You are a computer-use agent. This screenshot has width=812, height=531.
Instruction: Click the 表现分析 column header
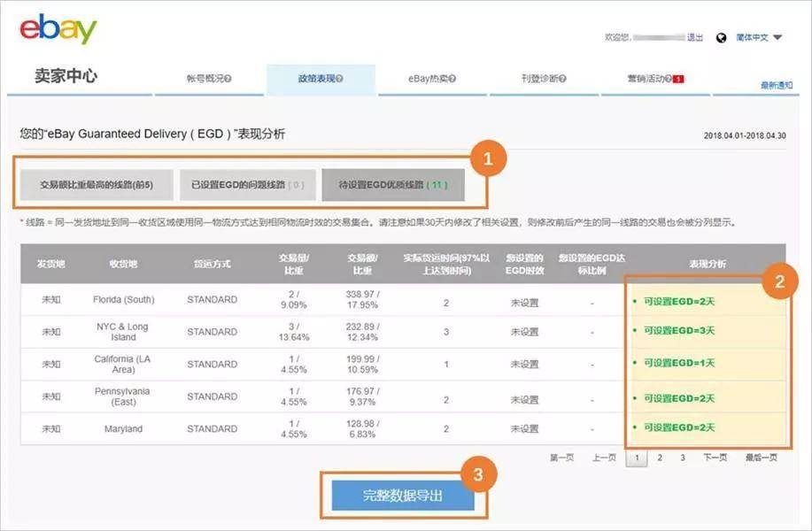[708, 264]
